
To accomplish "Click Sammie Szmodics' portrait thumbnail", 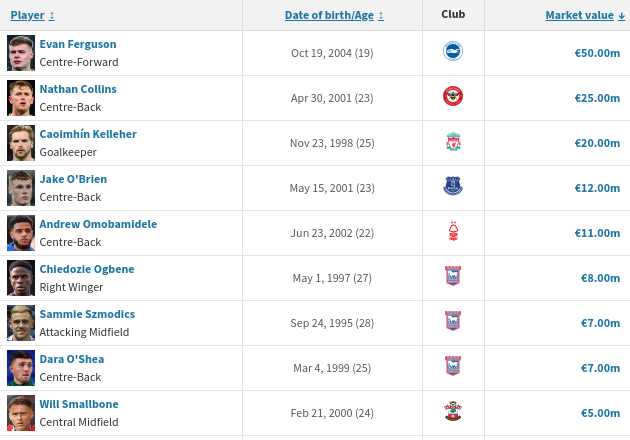I will click(20, 323).
